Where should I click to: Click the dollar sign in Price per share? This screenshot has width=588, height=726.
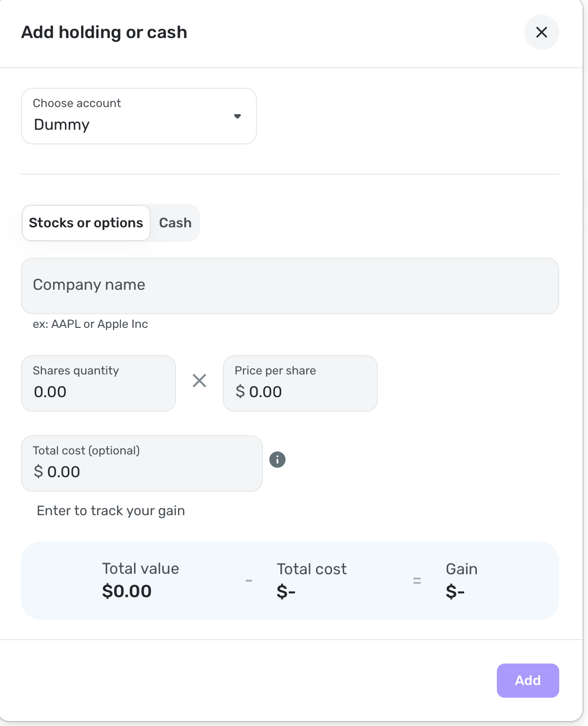click(240, 391)
